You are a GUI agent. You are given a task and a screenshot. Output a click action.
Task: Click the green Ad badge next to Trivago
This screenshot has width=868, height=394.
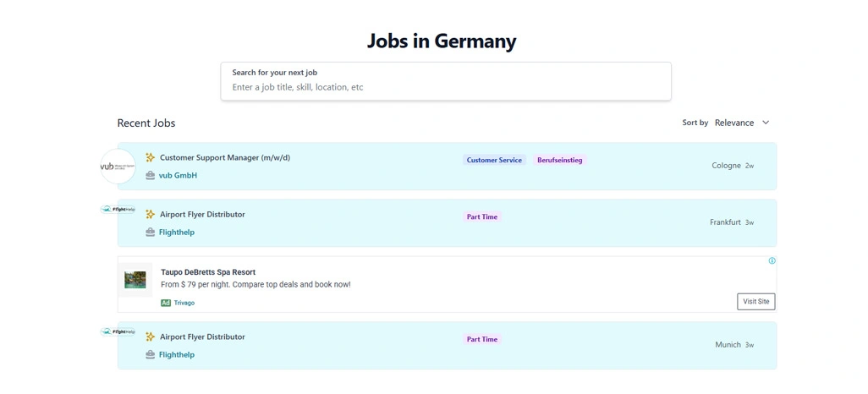click(166, 303)
